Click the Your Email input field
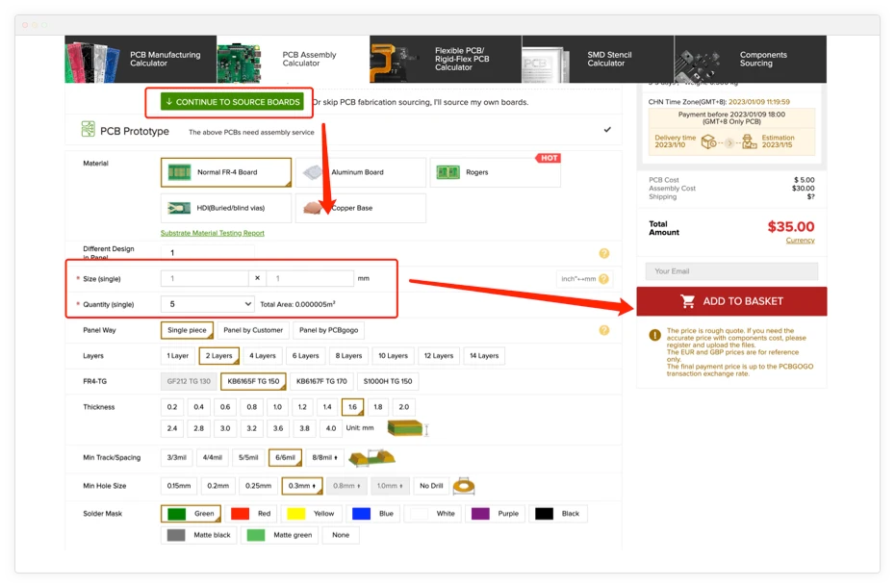 click(x=731, y=271)
